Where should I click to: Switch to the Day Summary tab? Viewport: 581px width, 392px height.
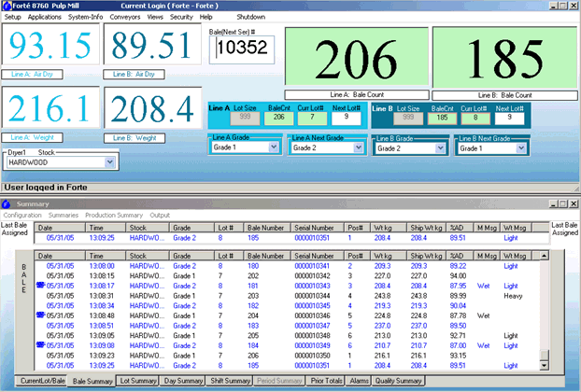click(183, 381)
